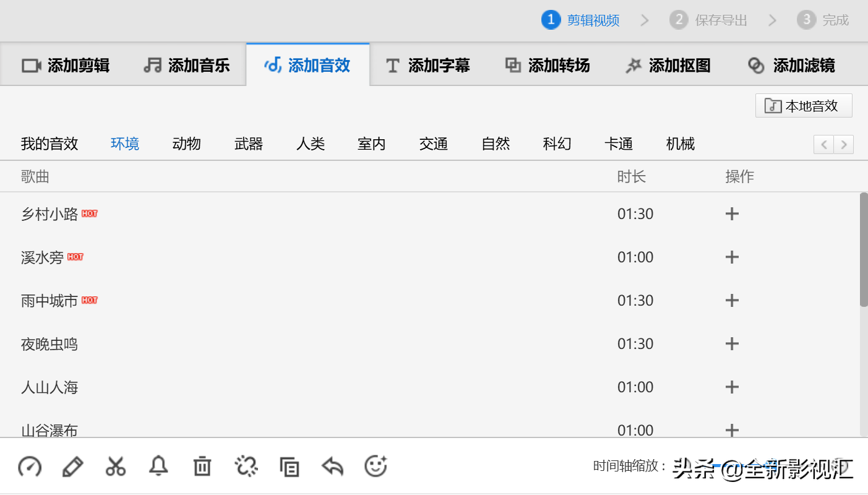Add 乡村小路 sound effect with plus
868x495 pixels.
coord(732,214)
